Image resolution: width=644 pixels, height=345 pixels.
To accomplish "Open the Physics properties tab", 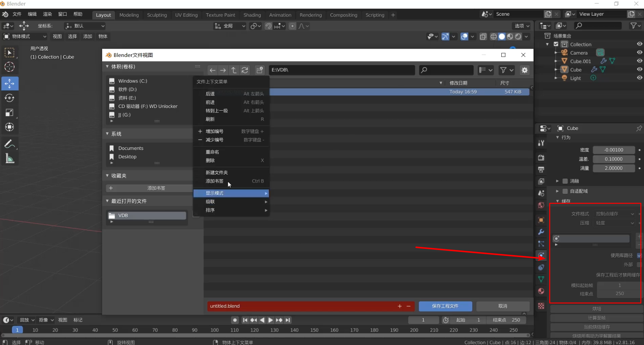I will pos(541,256).
